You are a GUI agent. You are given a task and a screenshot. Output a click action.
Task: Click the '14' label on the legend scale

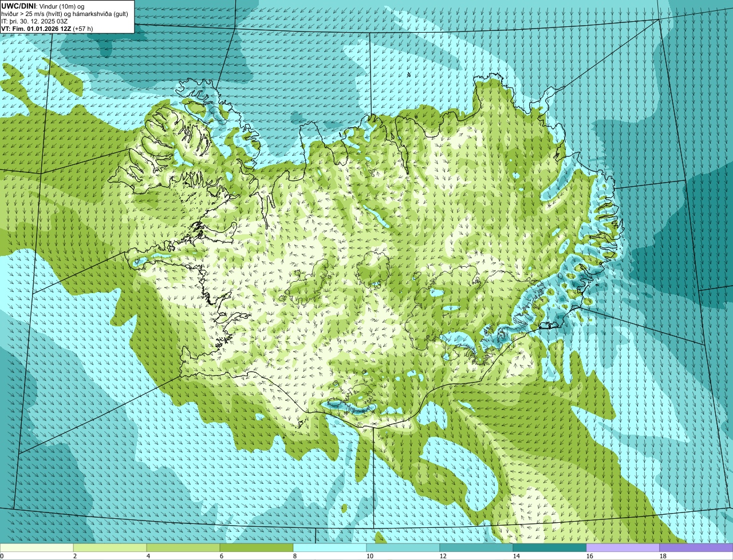point(517,556)
